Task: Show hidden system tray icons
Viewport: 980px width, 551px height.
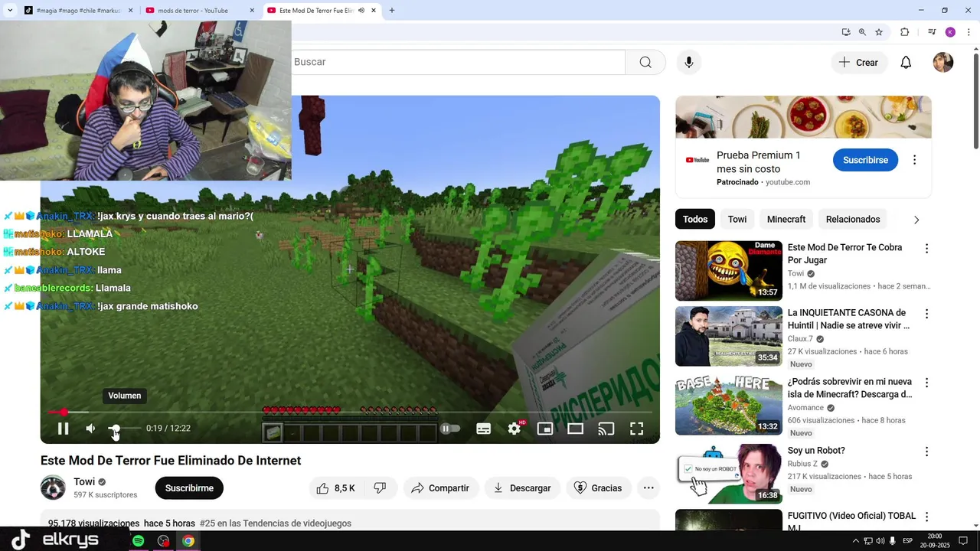Action: click(855, 541)
